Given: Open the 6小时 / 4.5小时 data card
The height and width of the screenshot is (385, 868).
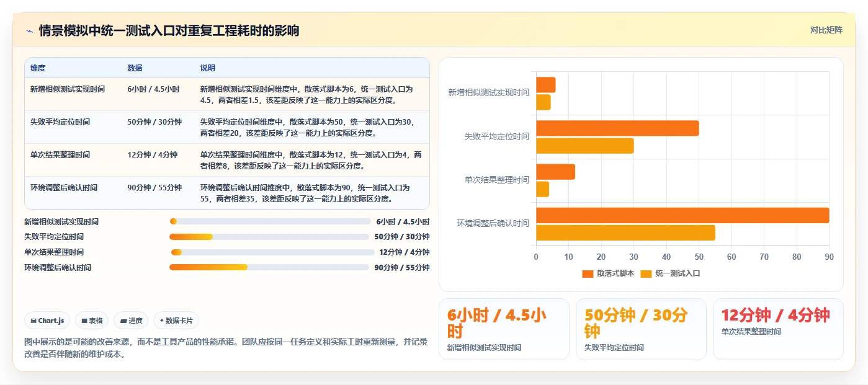Looking at the screenshot, I should 504,329.
